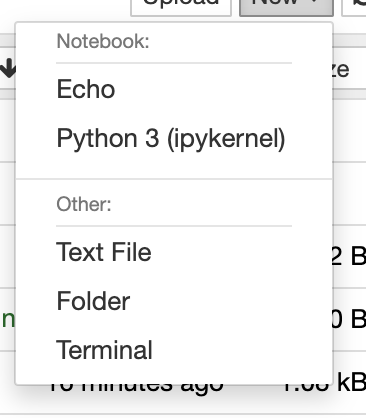Toggle sort direction arrow icon
366x418 pixels.
coord(7,68)
